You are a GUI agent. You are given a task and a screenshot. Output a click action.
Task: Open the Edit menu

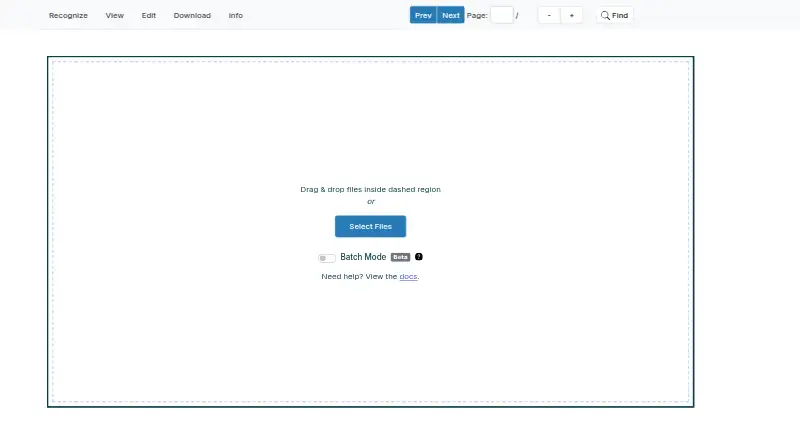pyautogui.click(x=148, y=15)
